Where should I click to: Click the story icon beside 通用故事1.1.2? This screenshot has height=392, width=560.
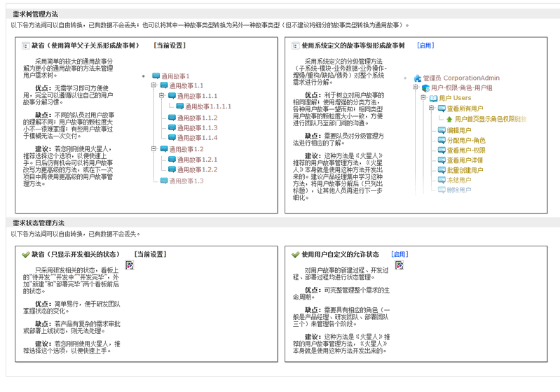coord(172,118)
